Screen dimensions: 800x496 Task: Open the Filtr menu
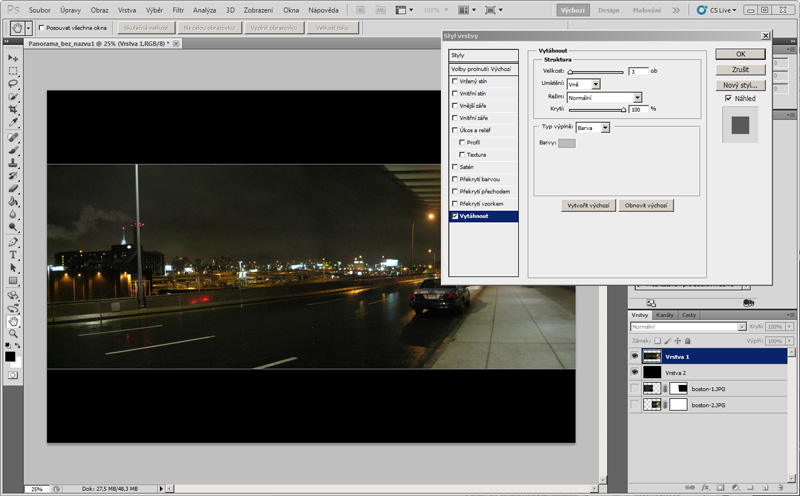pos(177,9)
